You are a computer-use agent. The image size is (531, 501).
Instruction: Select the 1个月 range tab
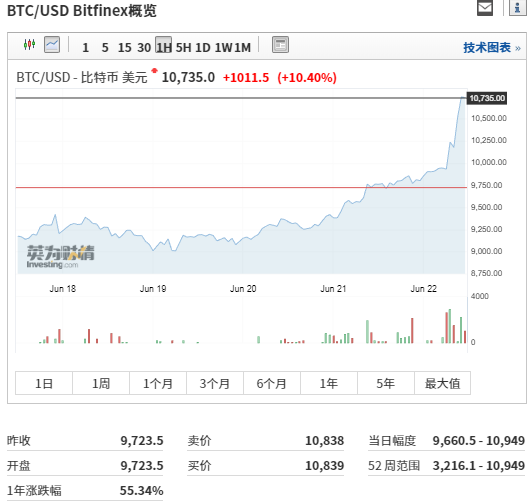point(158,383)
